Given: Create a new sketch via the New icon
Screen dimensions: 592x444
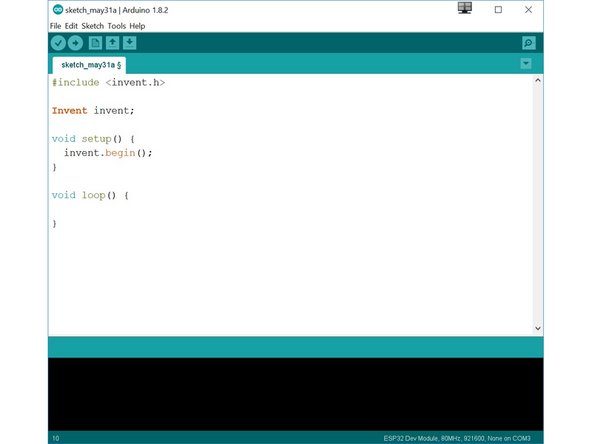Looking at the screenshot, I should pos(95,43).
